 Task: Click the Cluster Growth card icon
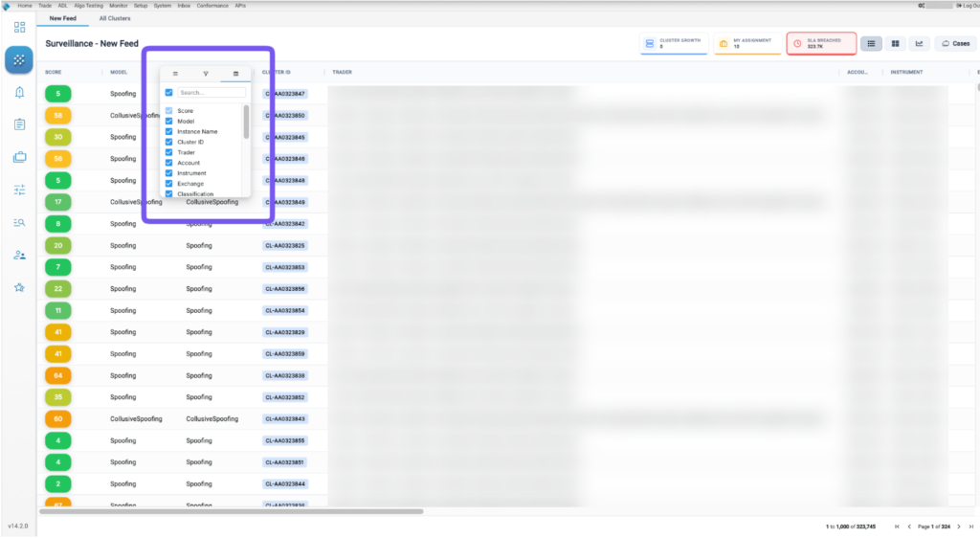[x=650, y=44]
